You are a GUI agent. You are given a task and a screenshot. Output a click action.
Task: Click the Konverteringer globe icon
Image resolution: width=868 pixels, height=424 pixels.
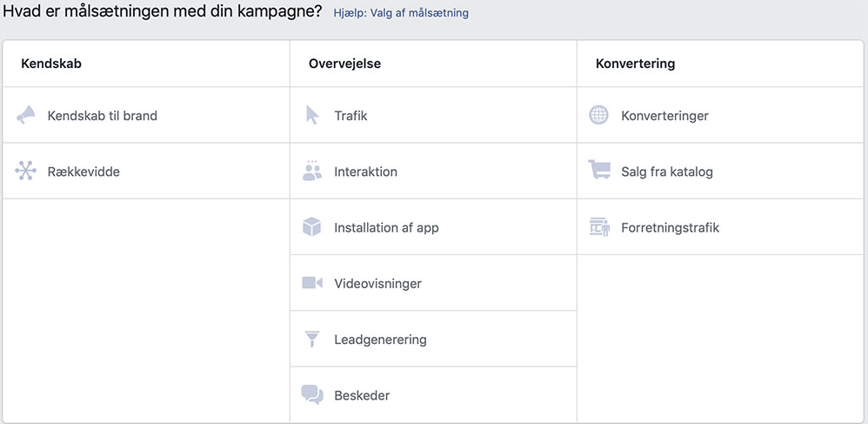(x=598, y=115)
